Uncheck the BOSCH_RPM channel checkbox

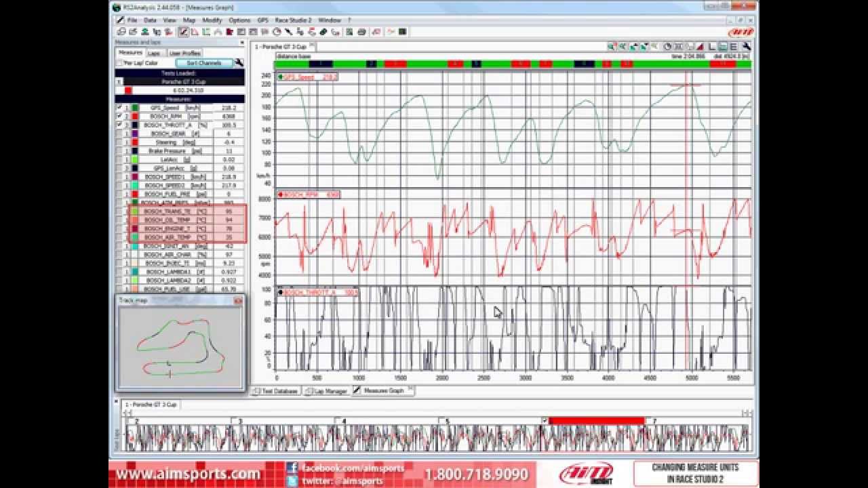(119, 117)
